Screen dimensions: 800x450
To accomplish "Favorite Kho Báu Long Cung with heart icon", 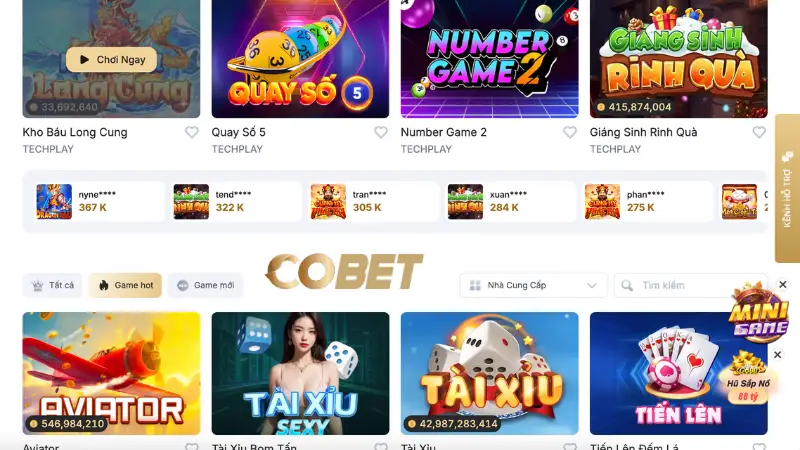I will tap(191, 132).
